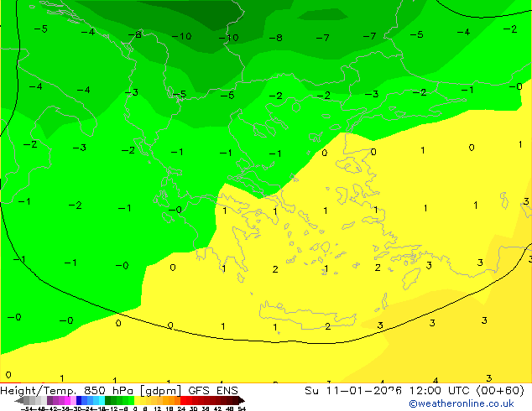Click the '12:00' time value
The width and height of the screenshot is (532, 411).
pyautogui.click(x=425, y=391)
